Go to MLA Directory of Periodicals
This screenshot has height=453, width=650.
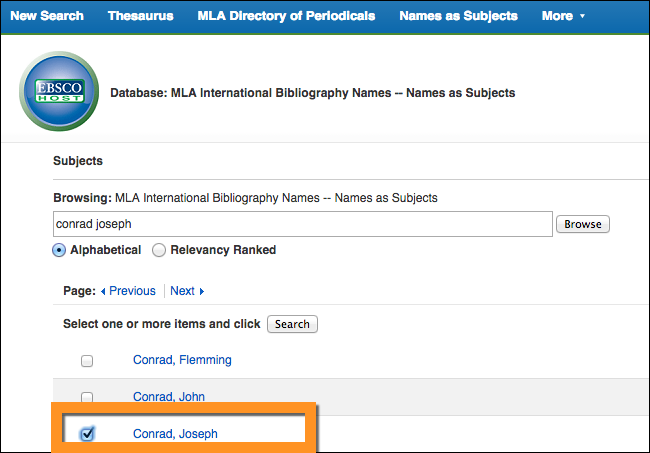click(x=286, y=16)
